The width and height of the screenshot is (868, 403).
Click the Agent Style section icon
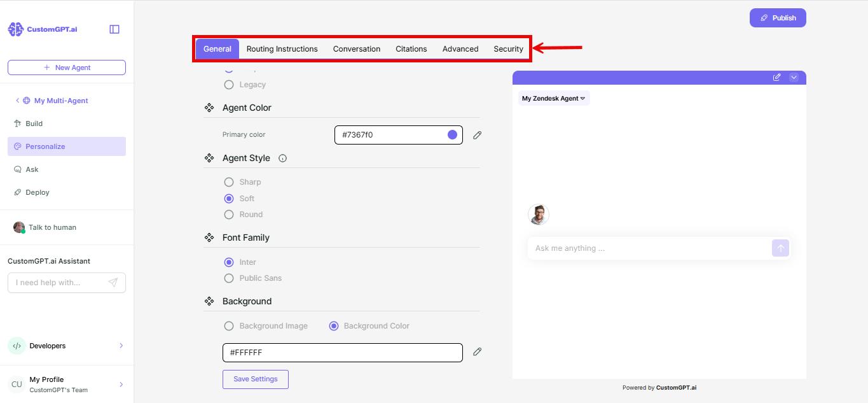tap(209, 158)
